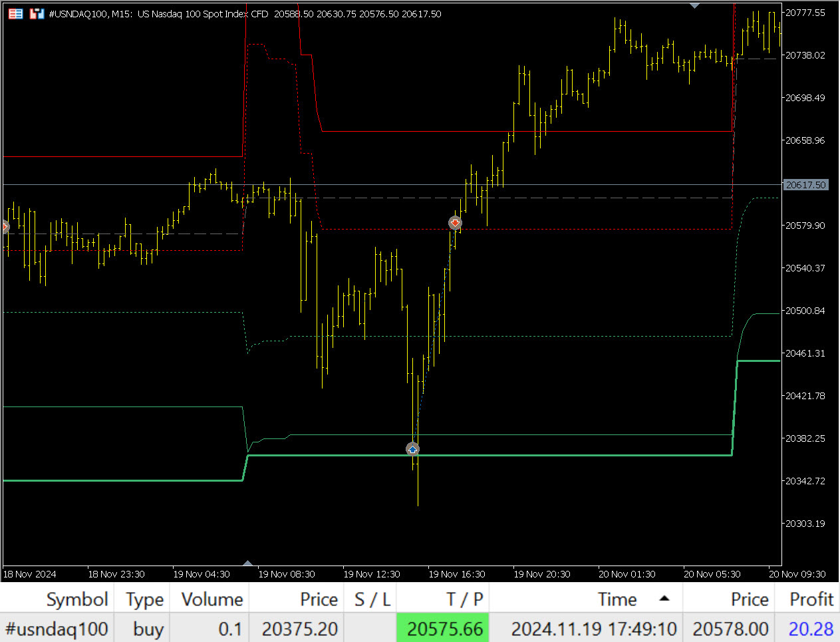Click price scale label 20698.49

pos(805,98)
